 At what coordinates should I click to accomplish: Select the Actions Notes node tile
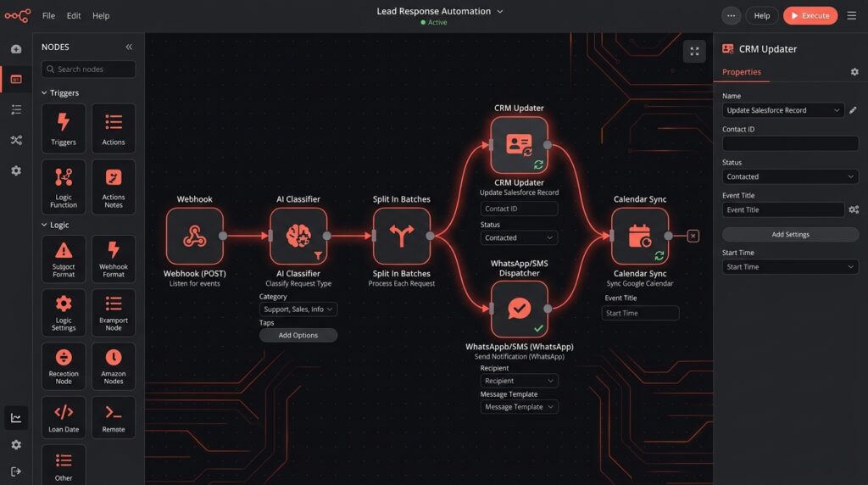pos(114,187)
